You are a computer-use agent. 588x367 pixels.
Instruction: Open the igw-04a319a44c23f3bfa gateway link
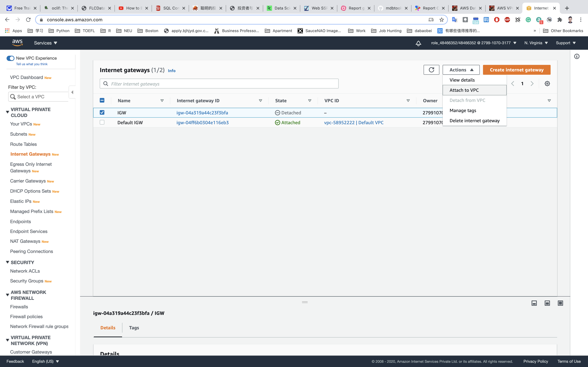202,113
